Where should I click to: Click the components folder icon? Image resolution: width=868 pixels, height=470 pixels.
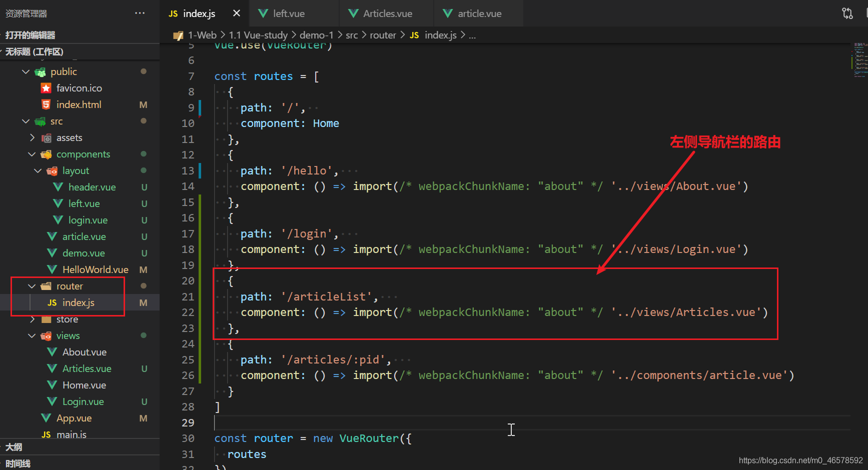click(46, 154)
